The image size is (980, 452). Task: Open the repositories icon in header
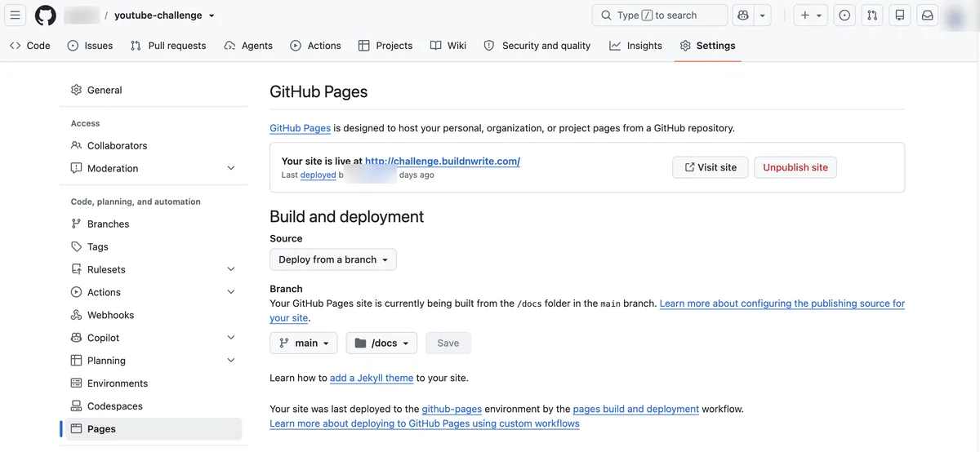tap(900, 16)
